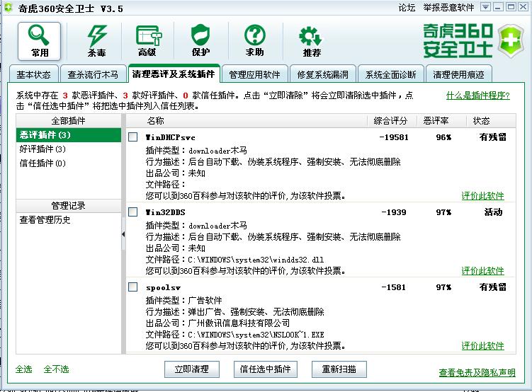532x392 pixels.
Task: Click the -19581 score value
Action: pos(394,137)
